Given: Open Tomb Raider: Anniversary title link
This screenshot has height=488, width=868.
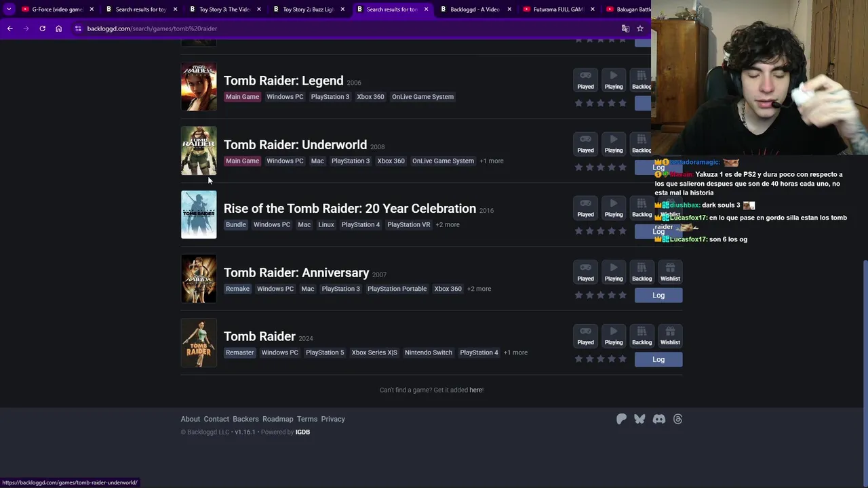Looking at the screenshot, I should tap(296, 272).
